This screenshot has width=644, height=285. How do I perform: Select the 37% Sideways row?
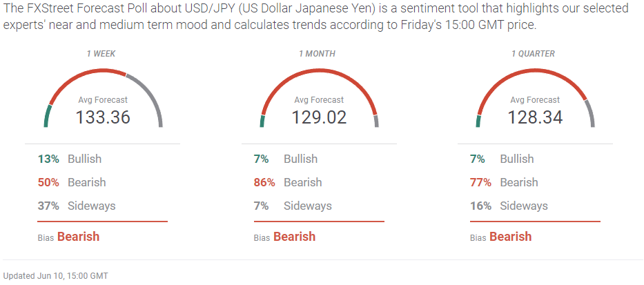pos(77,206)
